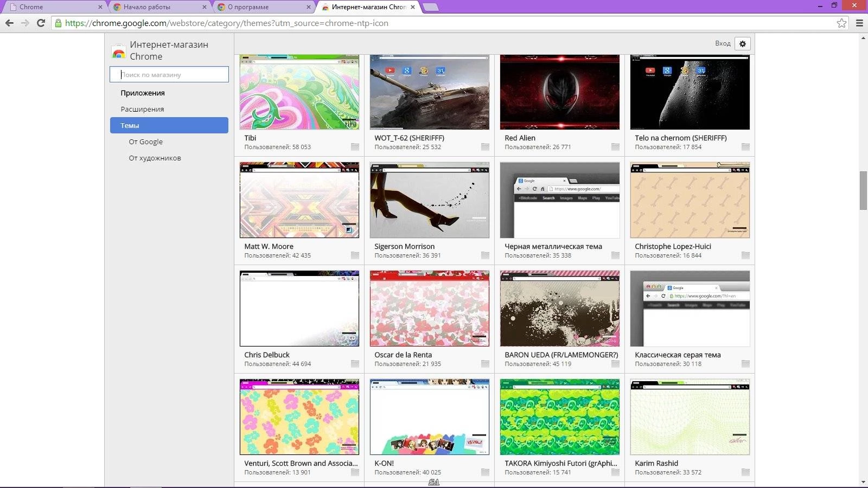
Task: Click the scrollbar up arrow
Action: tap(863, 38)
